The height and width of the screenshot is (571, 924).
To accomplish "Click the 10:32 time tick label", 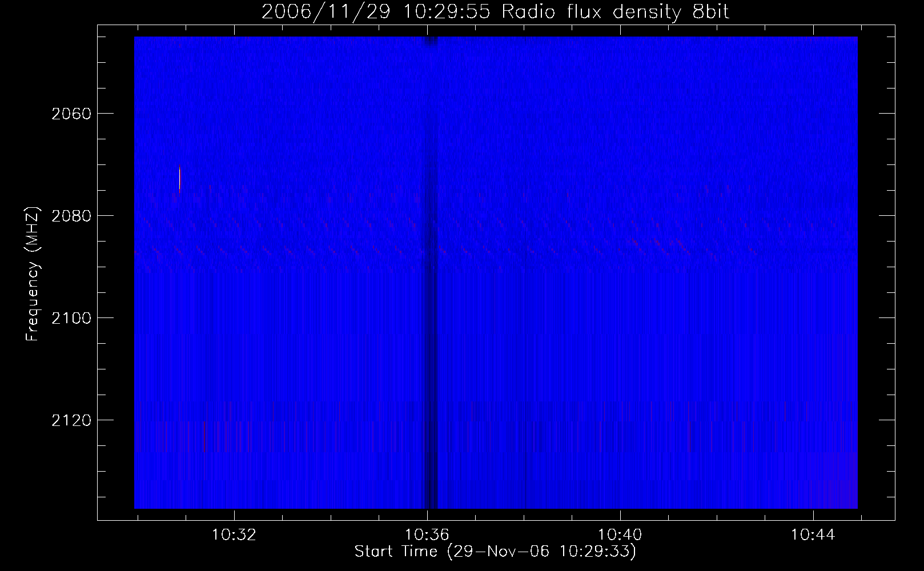I will click(234, 534).
